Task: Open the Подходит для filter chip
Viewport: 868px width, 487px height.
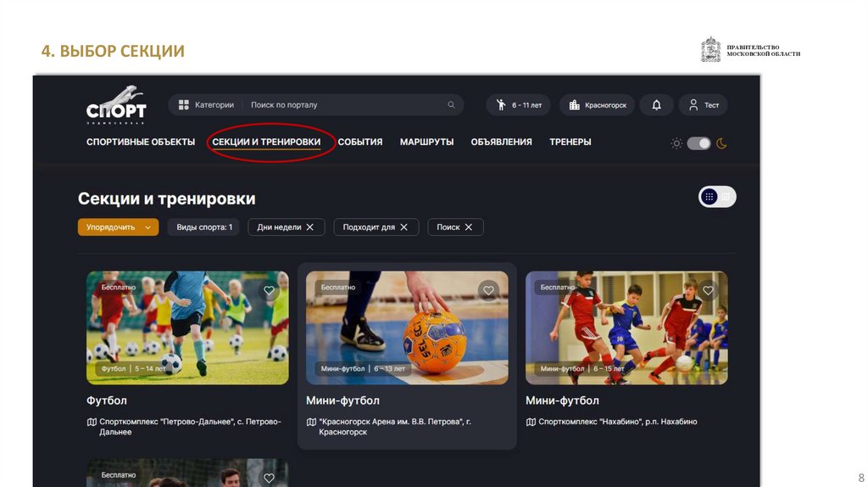Action: [x=376, y=227]
